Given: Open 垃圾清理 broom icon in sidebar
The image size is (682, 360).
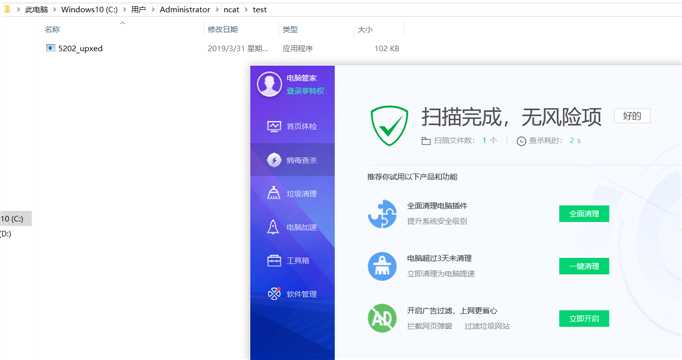Looking at the screenshot, I should (x=274, y=193).
